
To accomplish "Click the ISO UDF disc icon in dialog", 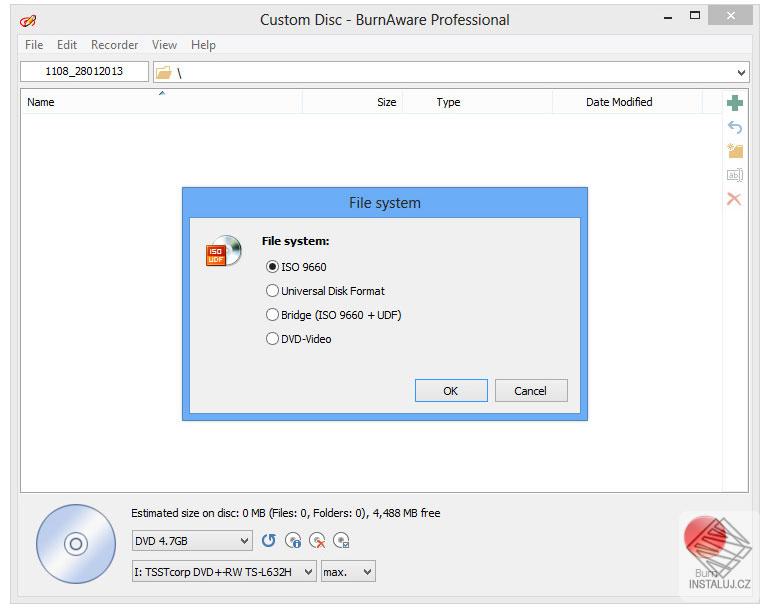I will click(x=224, y=250).
